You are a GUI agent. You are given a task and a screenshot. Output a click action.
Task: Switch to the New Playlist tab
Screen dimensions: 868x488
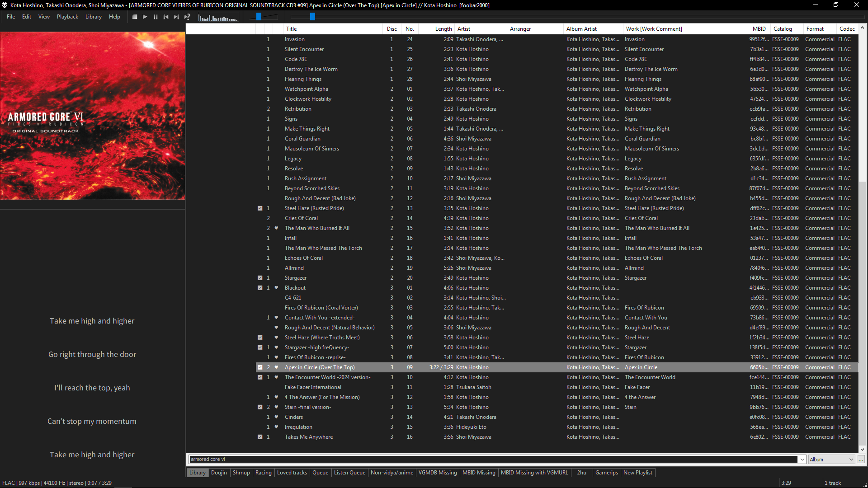pyautogui.click(x=637, y=473)
